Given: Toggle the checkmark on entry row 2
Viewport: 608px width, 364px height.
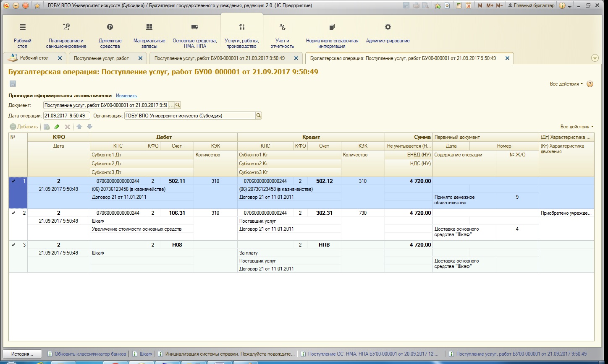Looking at the screenshot, I should 13,213.
